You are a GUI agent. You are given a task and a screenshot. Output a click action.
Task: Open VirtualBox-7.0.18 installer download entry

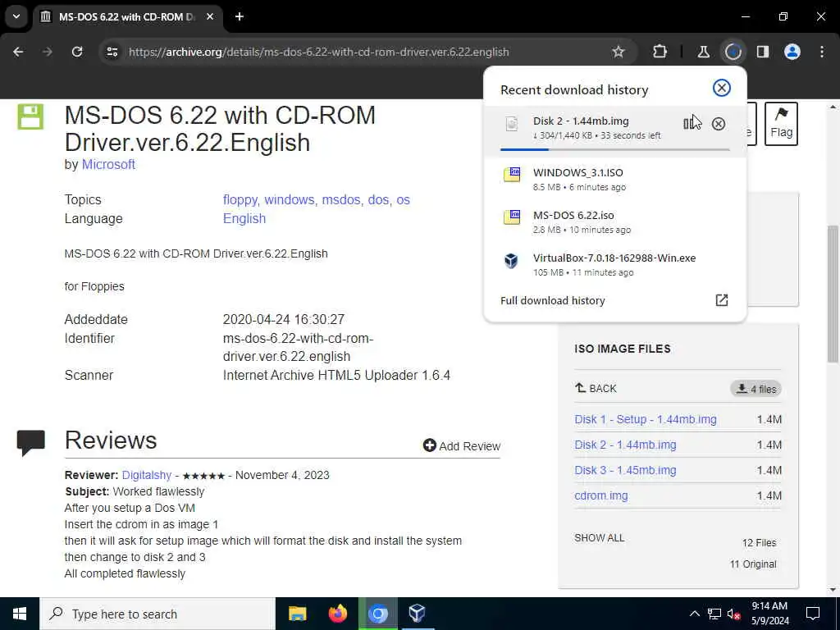pyautogui.click(x=614, y=265)
